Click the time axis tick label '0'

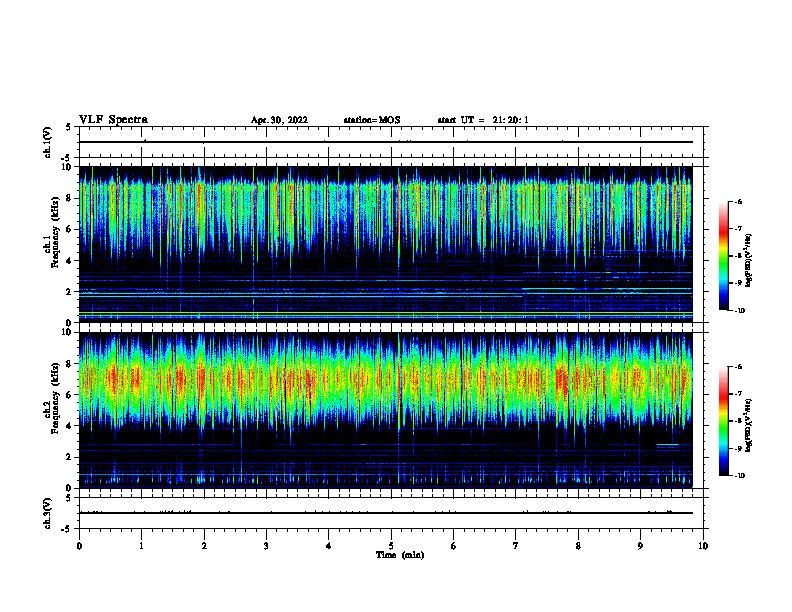coord(79,546)
